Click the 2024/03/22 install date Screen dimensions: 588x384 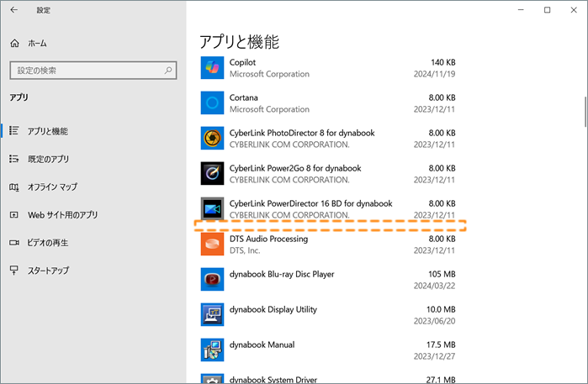tap(434, 286)
